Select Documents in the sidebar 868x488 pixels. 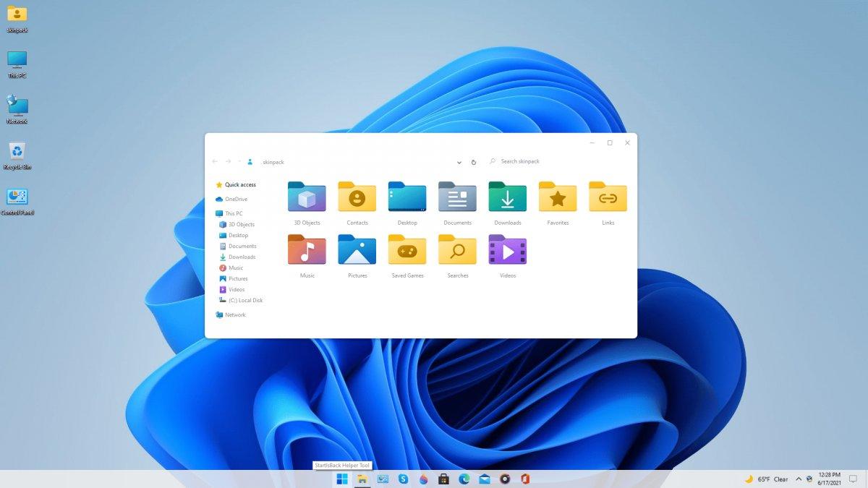click(241, 246)
